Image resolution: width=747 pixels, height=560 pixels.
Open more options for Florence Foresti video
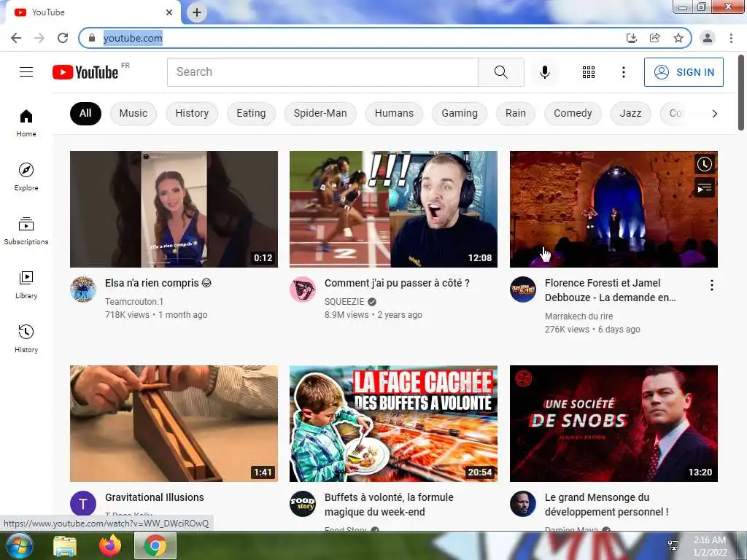coord(712,285)
